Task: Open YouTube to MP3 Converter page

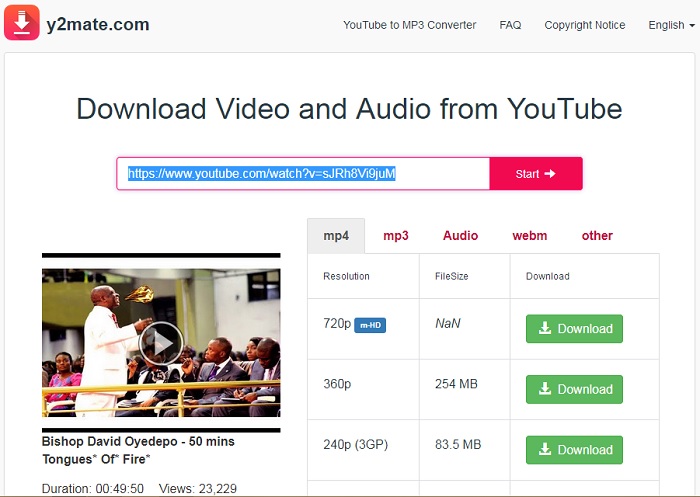Action: point(409,25)
